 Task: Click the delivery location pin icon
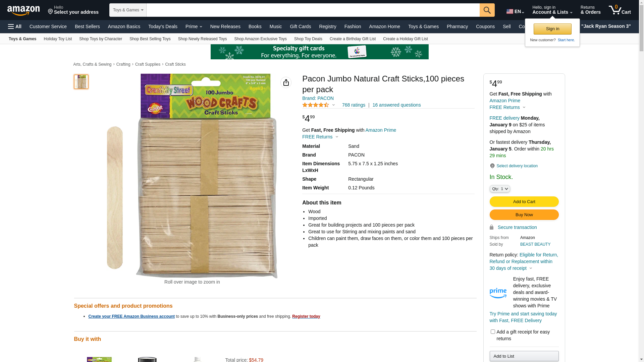click(x=492, y=166)
